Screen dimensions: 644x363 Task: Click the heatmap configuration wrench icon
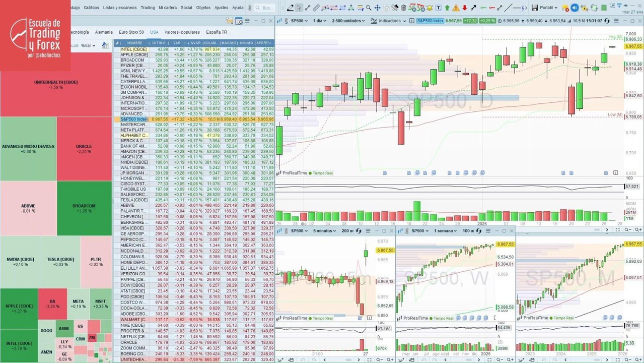(105, 45)
